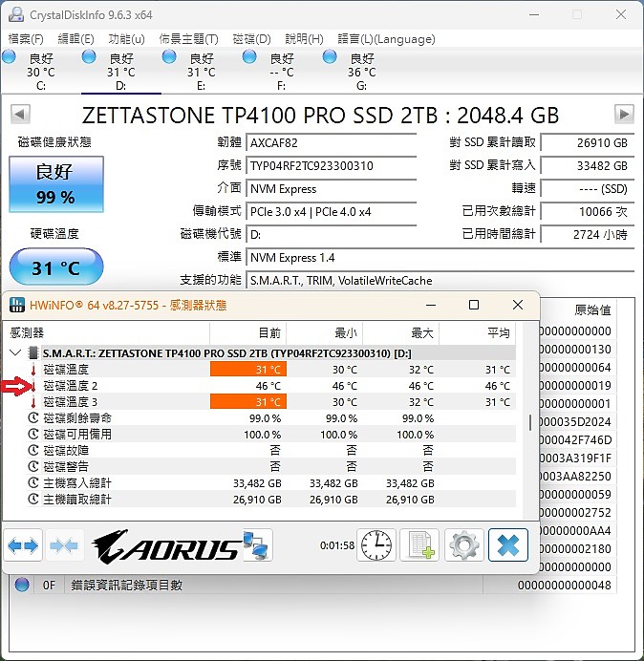This screenshot has width=644, height=661.
Task: Click the HWiNFO title bar app icon
Action: [x=16, y=305]
